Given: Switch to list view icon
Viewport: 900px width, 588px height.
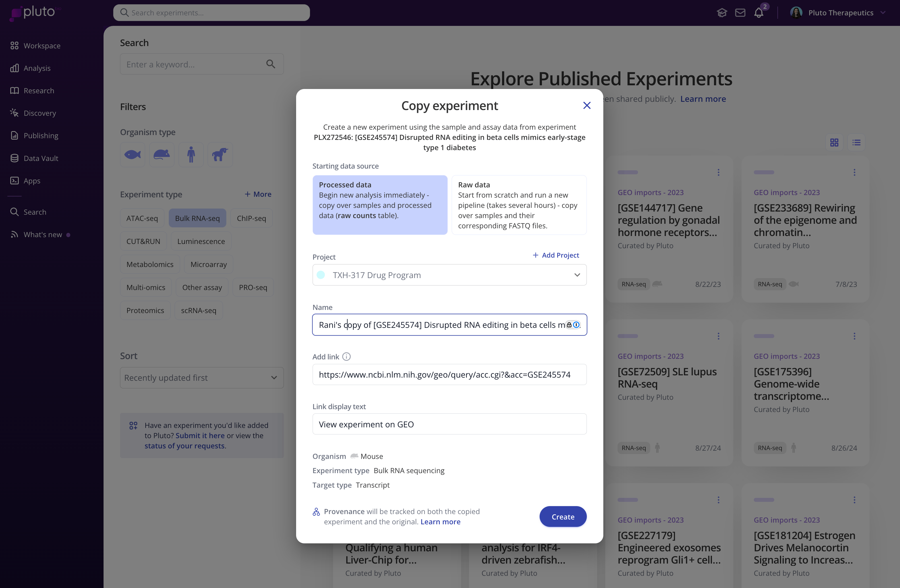Looking at the screenshot, I should pyautogui.click(x=856, y=142).
